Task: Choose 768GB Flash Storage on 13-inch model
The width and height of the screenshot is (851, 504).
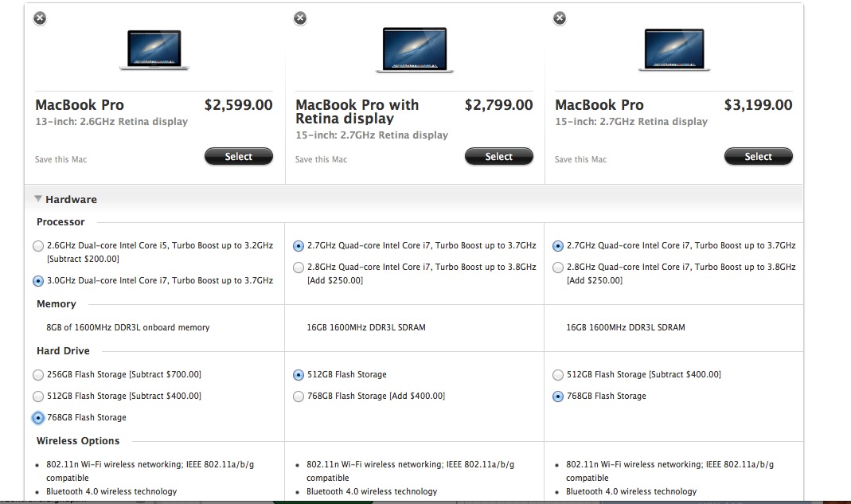Action: coord(38,418)
